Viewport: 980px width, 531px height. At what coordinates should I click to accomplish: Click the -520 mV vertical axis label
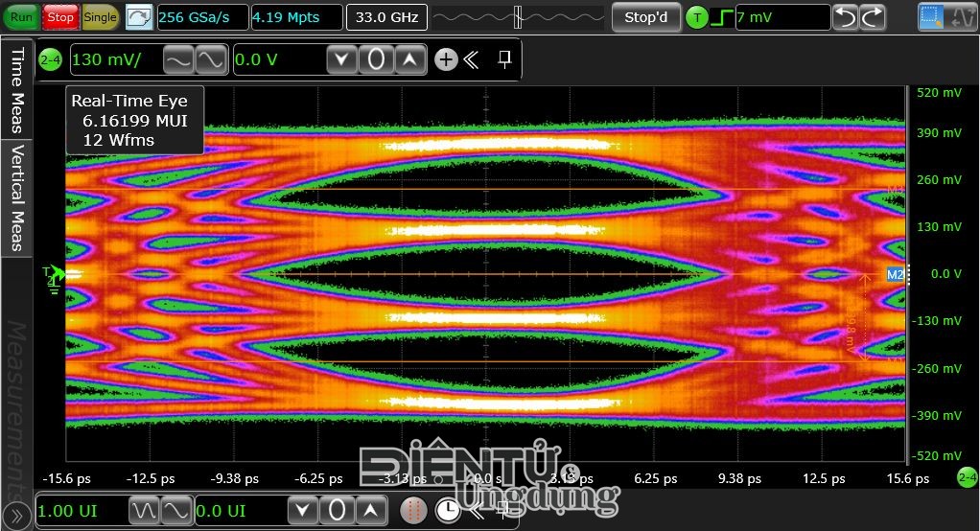(x=937, y=456)
